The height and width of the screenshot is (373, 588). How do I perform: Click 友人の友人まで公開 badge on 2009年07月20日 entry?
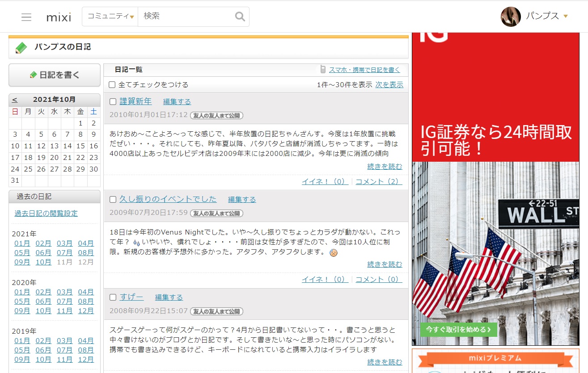pos(216,213)
